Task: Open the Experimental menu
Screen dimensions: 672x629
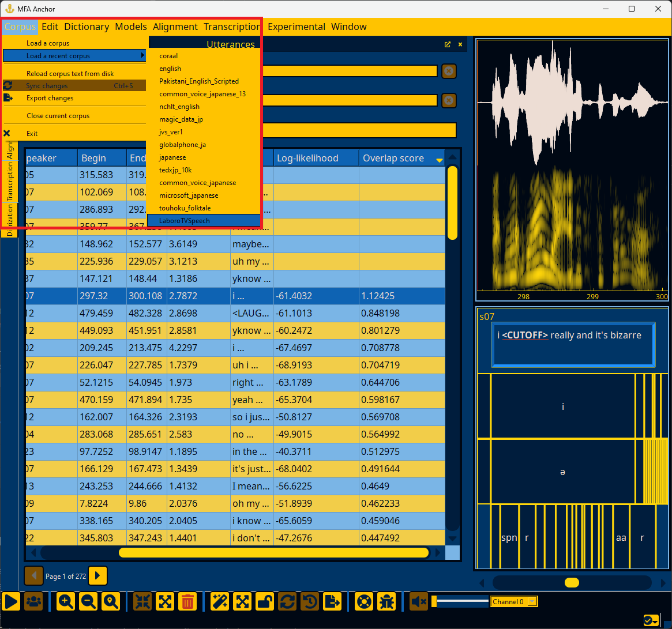Action: click(296, 27)
